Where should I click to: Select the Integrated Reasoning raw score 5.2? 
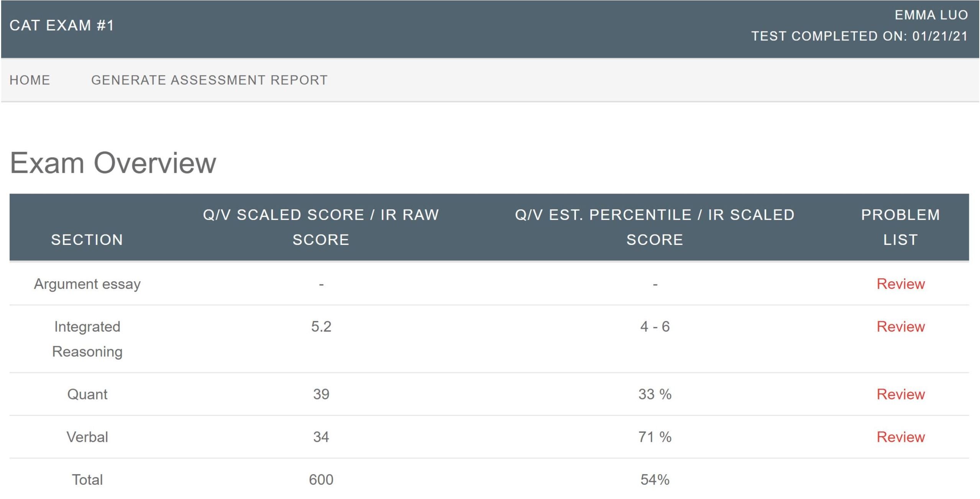click(x=321, y=327)
